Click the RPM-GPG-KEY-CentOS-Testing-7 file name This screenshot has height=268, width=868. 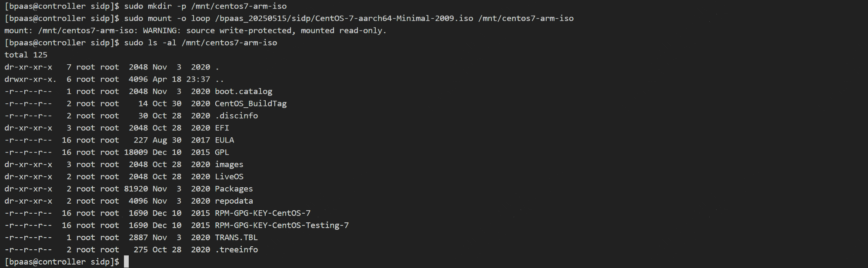282,225
